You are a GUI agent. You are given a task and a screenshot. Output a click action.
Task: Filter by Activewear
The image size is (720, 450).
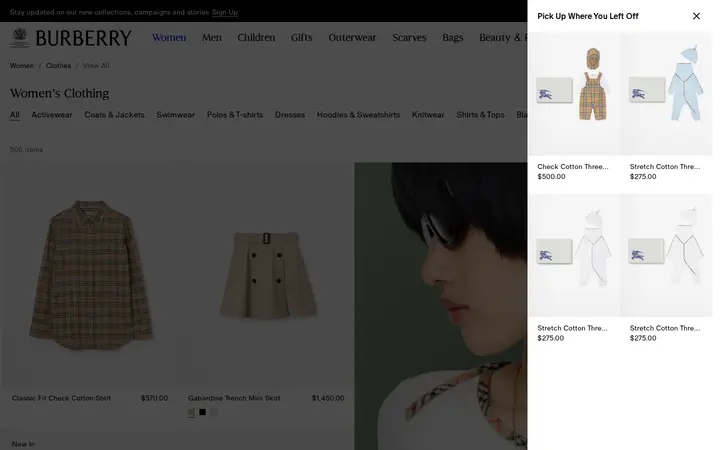52,115
